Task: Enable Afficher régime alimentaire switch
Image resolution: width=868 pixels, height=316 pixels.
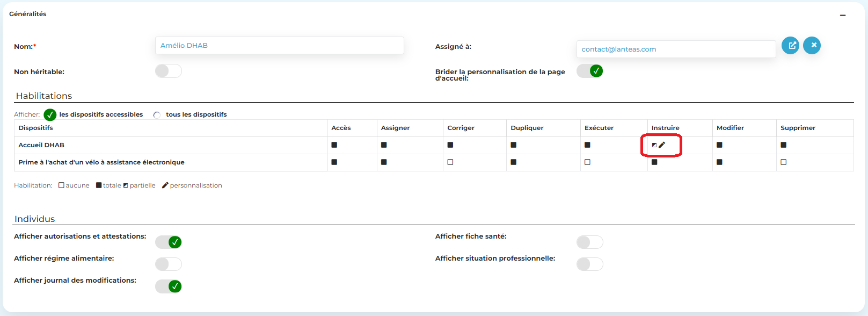Action: click(168, 264)
